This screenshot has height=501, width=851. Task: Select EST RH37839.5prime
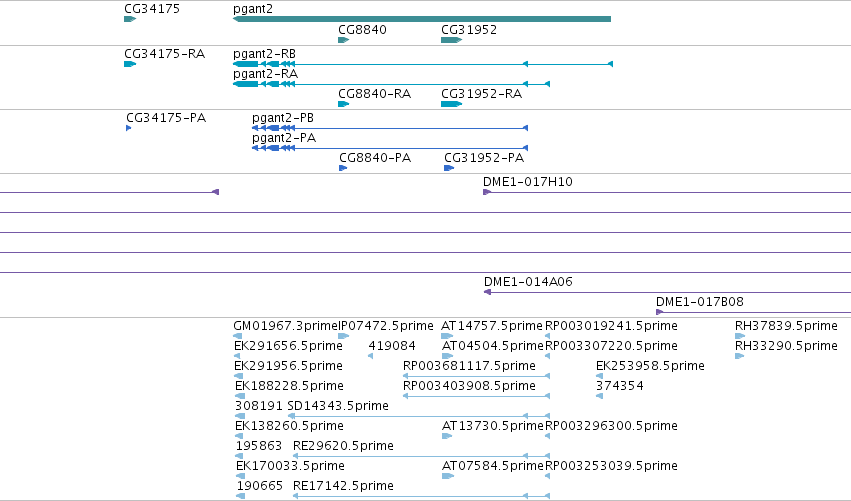tap(786, 326)
